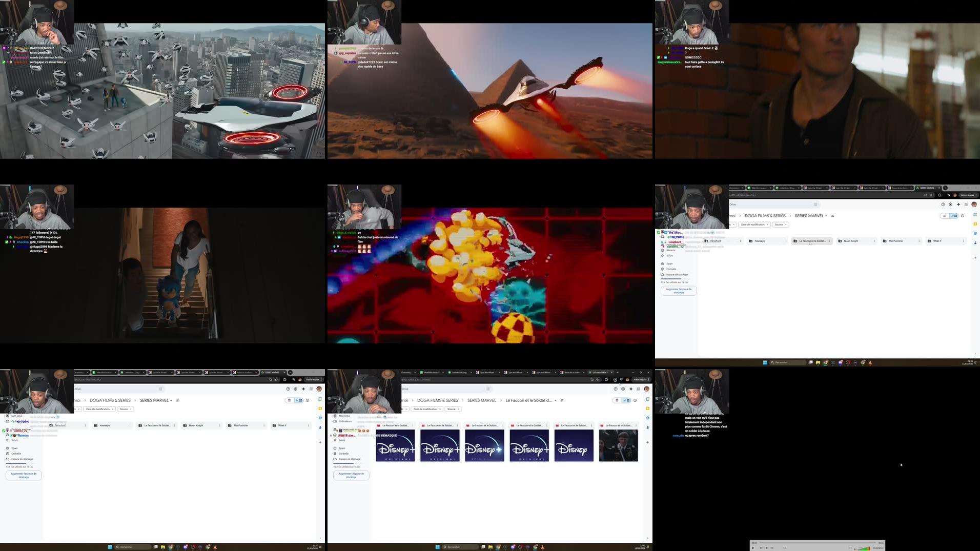Open Google Keep from the right side panel

[x=975, y=223]
